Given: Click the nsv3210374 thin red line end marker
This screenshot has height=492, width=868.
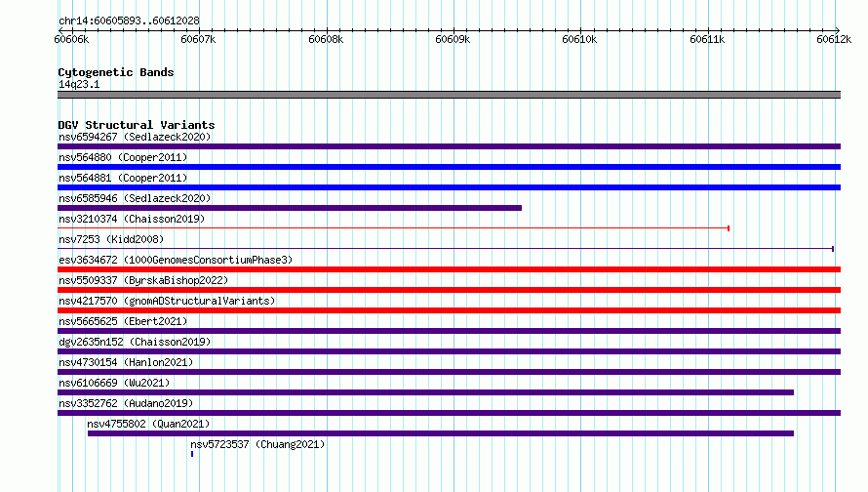Looking at the screenshot, I should (x=729, y=228).
